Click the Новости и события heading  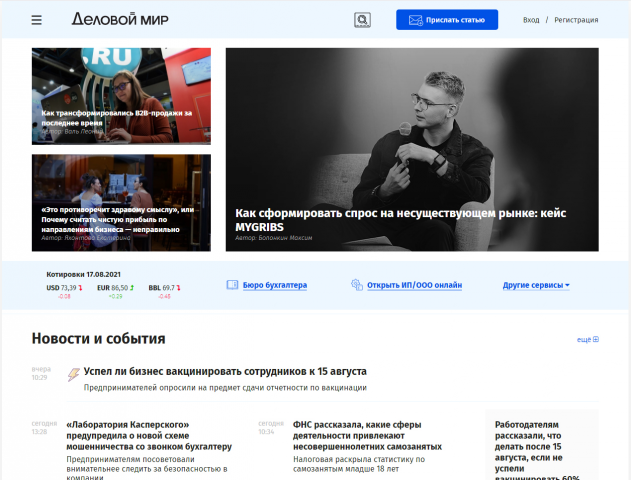[x=99, y=338]
